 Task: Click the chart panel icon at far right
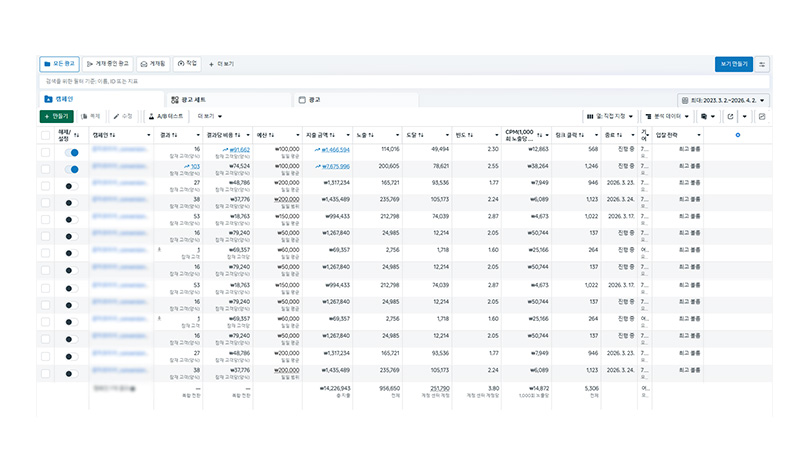click(762, 116)
